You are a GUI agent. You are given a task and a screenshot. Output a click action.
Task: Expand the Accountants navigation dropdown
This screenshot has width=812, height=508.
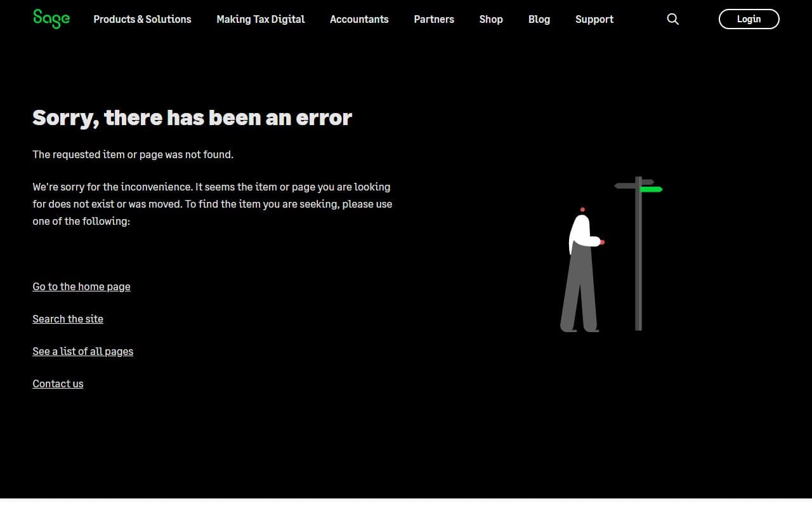(359, 19)
